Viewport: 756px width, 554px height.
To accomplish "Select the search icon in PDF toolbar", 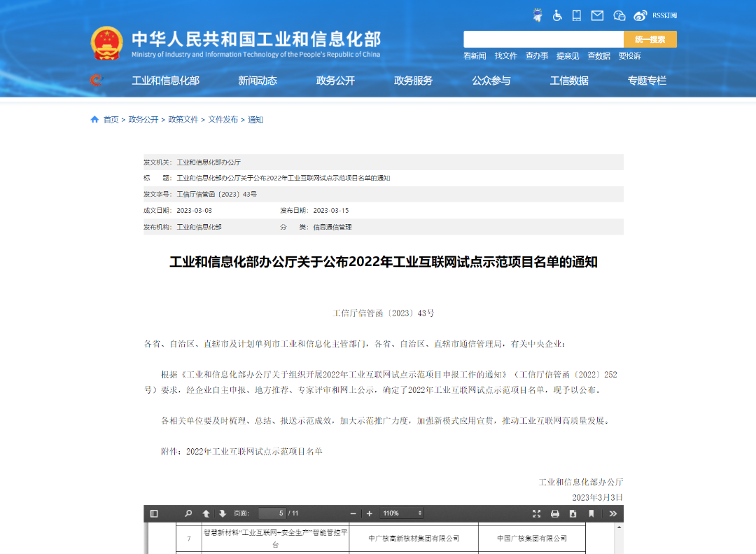I will pyautogui.click(x=188, y=513).
